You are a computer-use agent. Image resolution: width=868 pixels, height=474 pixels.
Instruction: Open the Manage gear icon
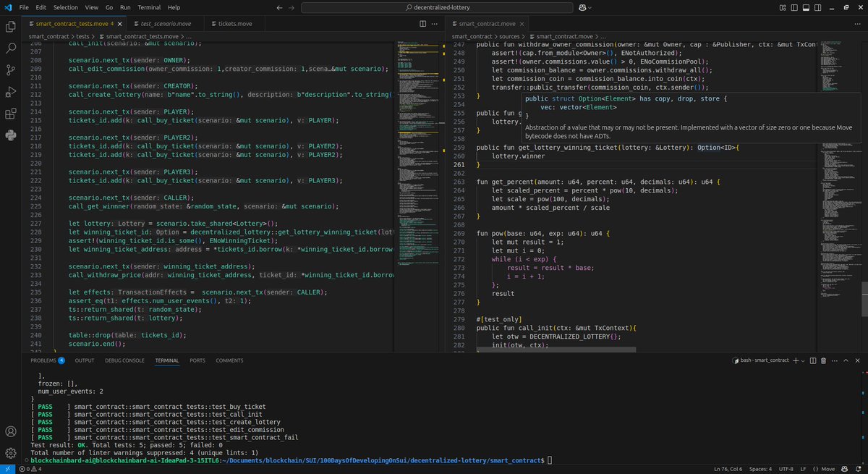(11, 452)
